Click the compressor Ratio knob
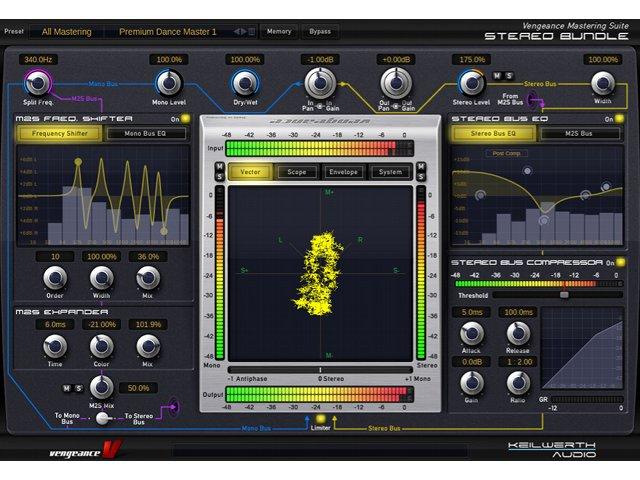 518,383
